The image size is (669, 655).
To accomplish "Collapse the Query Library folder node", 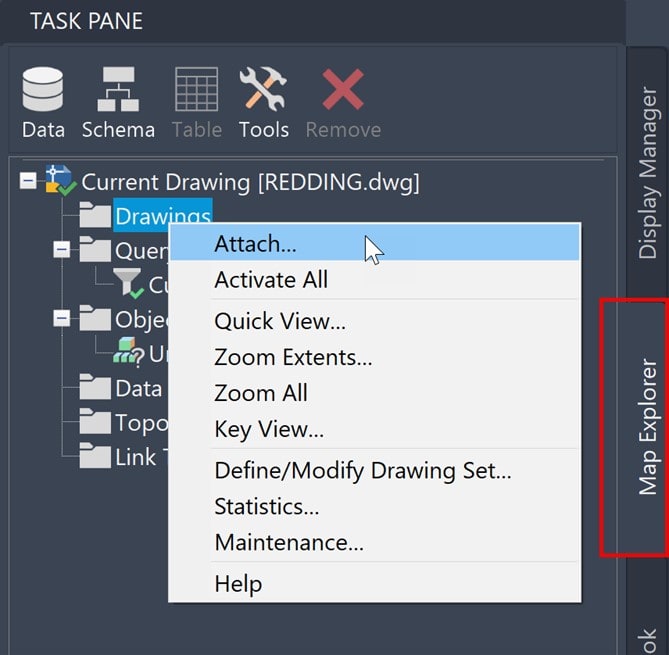I will click(62, 249).
